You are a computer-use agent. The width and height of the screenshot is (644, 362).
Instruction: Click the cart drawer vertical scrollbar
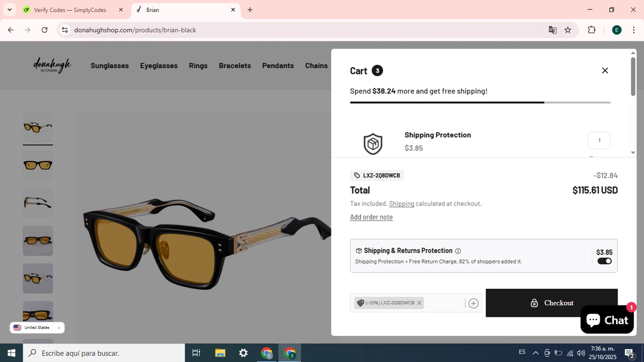tap(633, 76)
